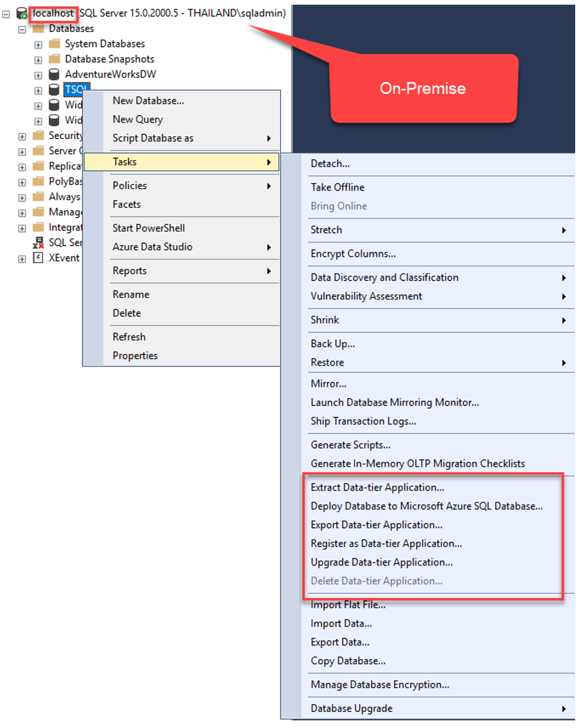Select Deploy Database to Microsoft Azure SQL Database

click(x=428, y=506)
